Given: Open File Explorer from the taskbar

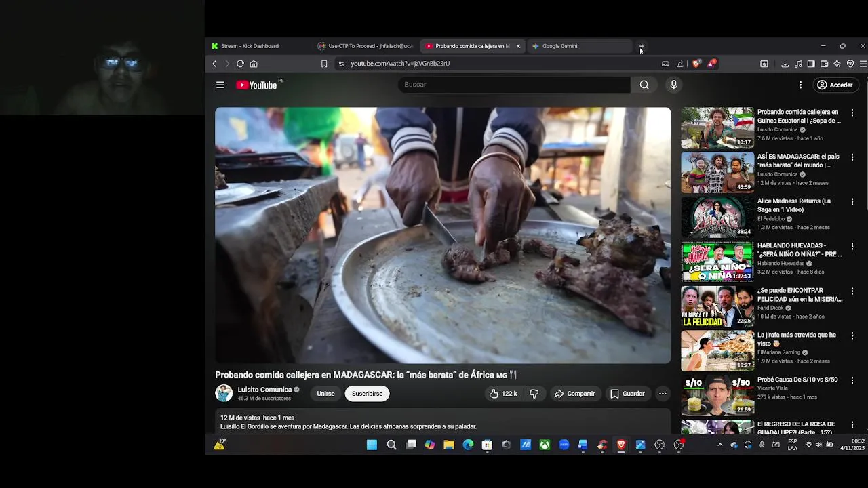Looking at the screenshot, I should 449,445.
